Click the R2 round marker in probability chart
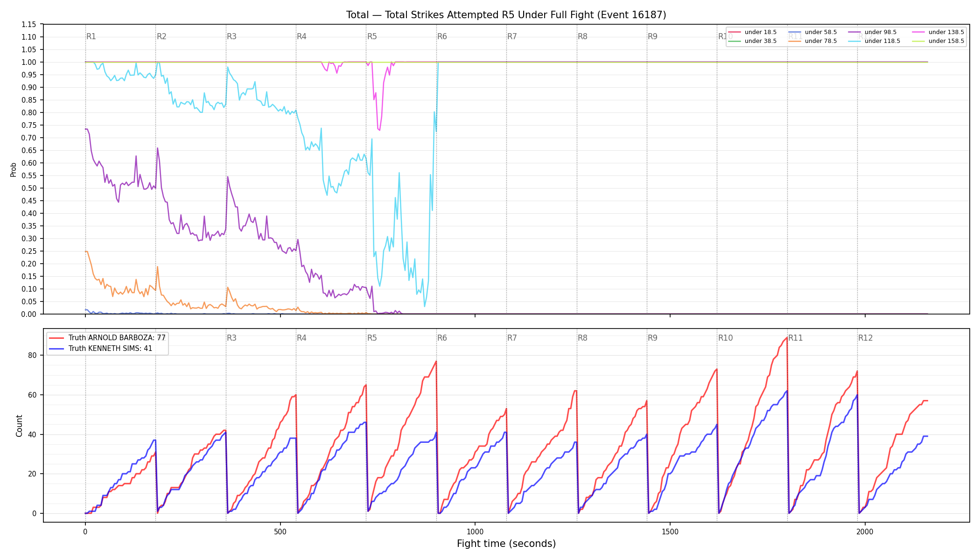The image size is (980, 560). 161,36
